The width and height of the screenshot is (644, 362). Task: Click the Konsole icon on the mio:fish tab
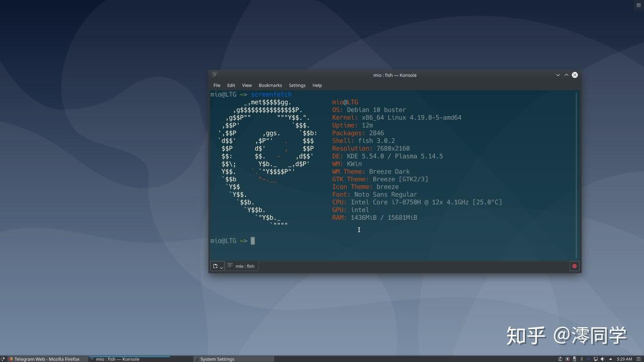point(230,265)
